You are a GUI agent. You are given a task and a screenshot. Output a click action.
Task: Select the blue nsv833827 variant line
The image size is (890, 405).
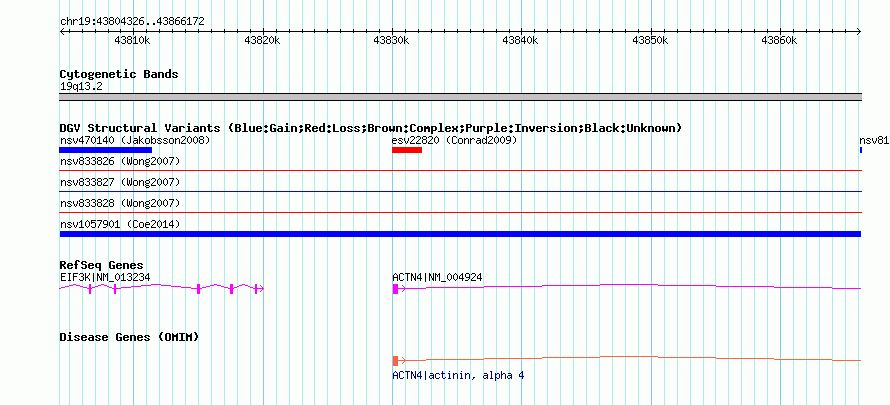[x=460, y=191]
